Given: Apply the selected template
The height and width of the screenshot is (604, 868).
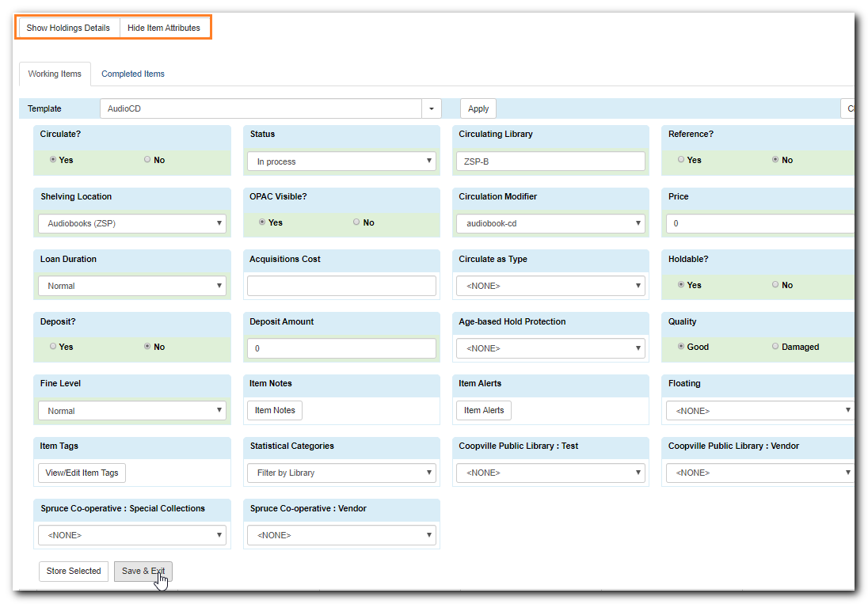Looking at the screenshot, I should (478, 108).
